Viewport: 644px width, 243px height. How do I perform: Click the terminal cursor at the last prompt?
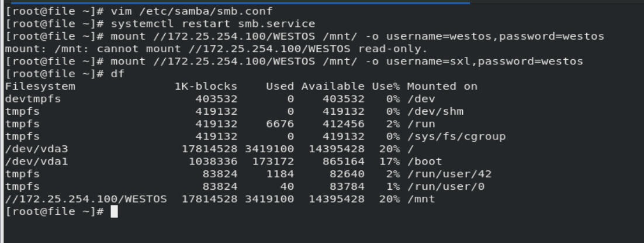coord(114,212)
